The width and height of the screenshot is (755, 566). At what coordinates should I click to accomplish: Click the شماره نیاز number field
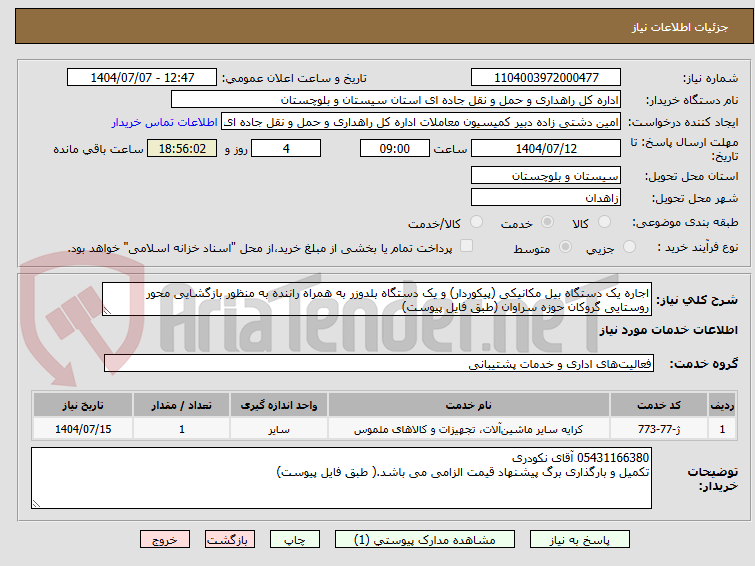546,78
